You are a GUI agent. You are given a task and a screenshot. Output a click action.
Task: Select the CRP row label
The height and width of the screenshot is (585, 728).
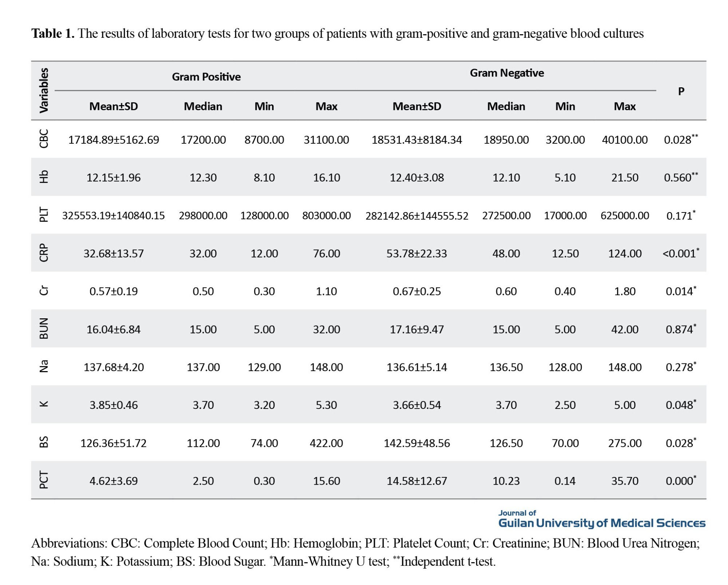tap(44, 253)
